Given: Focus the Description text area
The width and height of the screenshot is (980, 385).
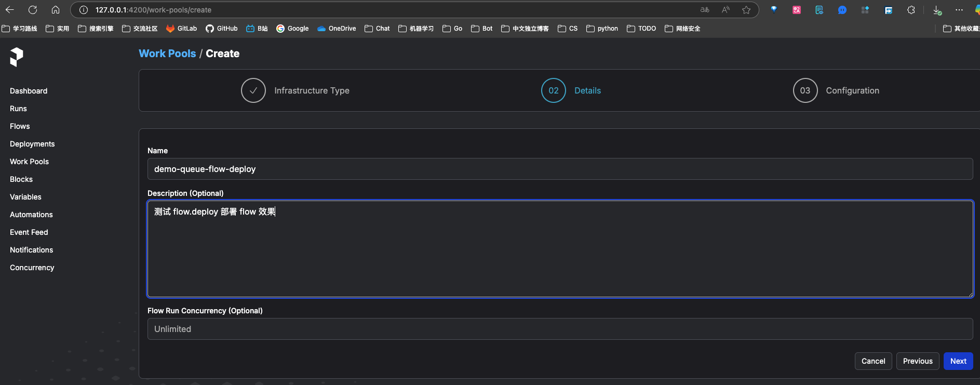Looking at the screenshot, I should click(x=560, y=249).
